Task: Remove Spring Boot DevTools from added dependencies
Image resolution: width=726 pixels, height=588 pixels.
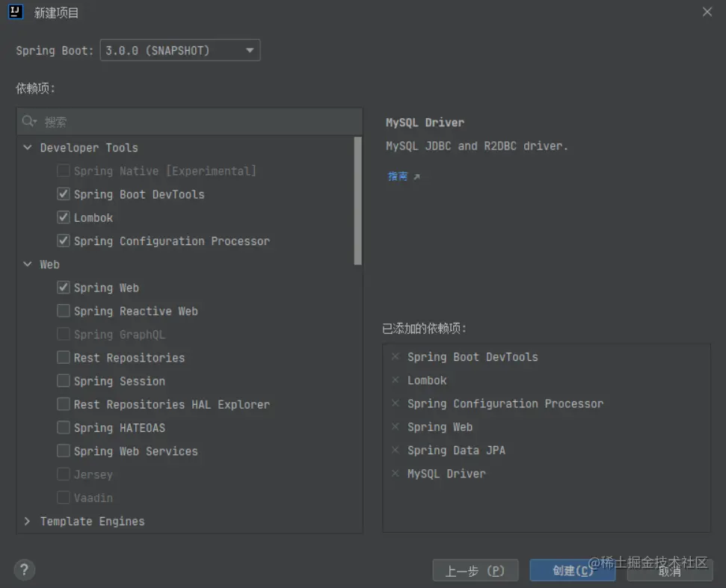Action: click(395, 356)
